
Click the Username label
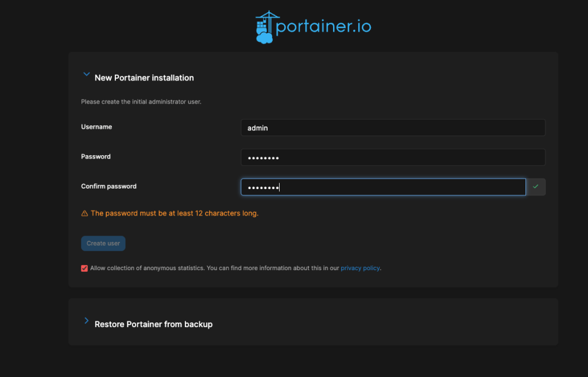tap(96, 127)
